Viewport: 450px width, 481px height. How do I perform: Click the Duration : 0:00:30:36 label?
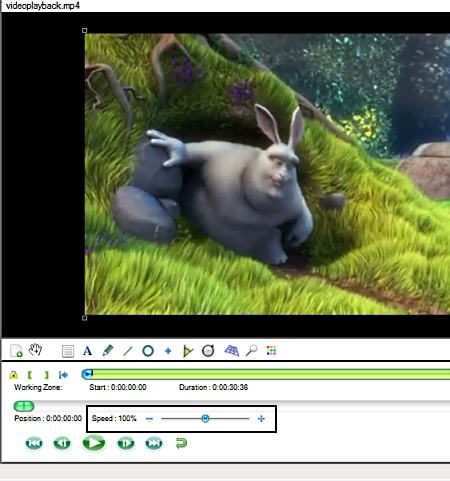pyautogui.click(x=213, y=387)
